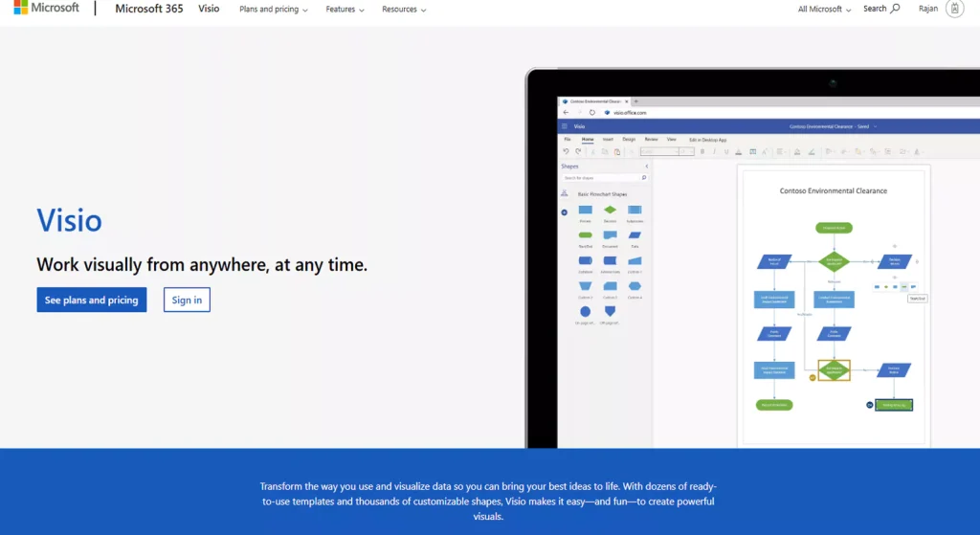The width and height of the screenshot is (980, 535).
Task: Expand the All Microsoft menu
Action: (824, 10)
